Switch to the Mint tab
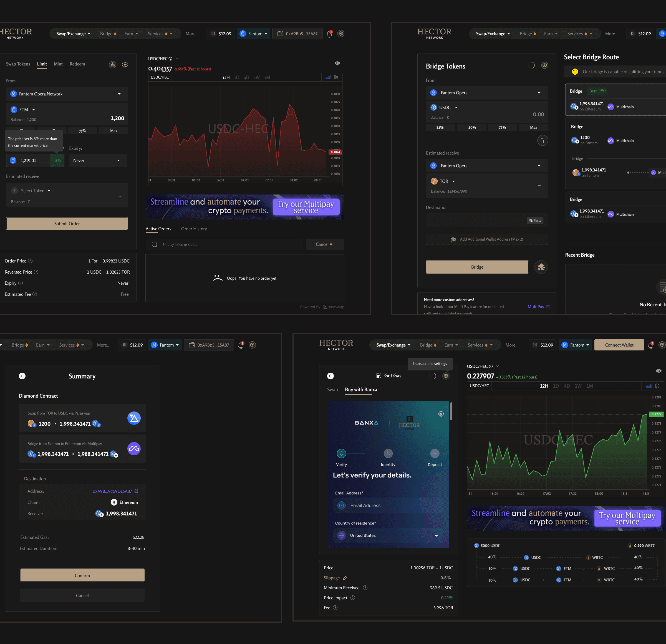666x644 pixels. (58, 64)
